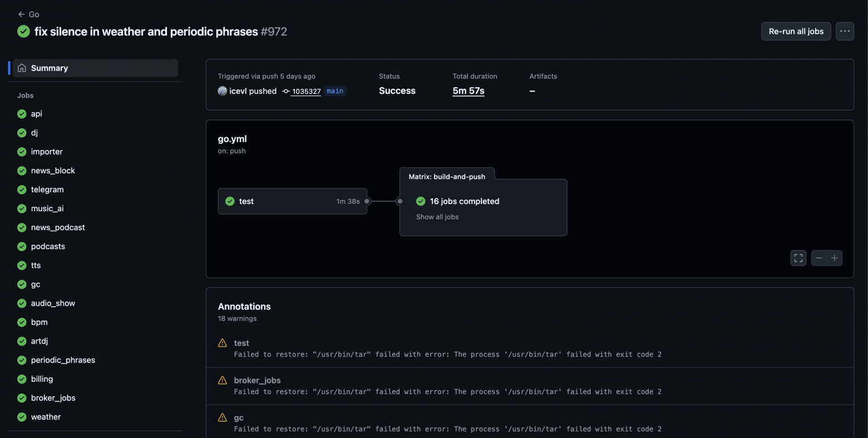Click the Re-run all jobs button
This screenshot has width=868, height=438.
click(x=796, y=31)
